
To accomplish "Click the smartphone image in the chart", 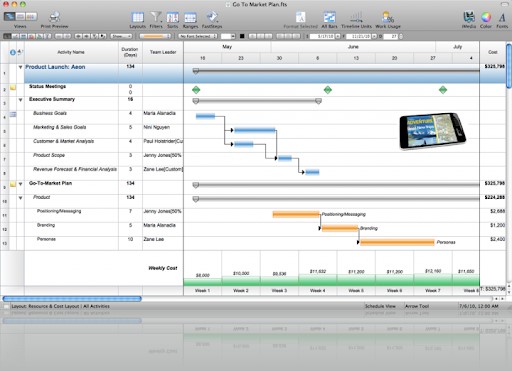I will coord(433,131).
